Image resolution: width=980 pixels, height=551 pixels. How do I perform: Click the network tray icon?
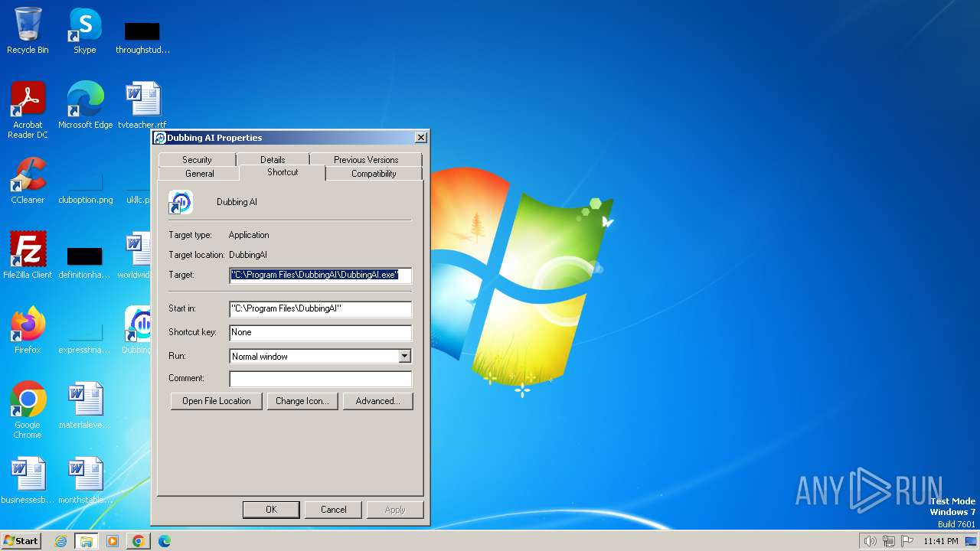[889, 541]
